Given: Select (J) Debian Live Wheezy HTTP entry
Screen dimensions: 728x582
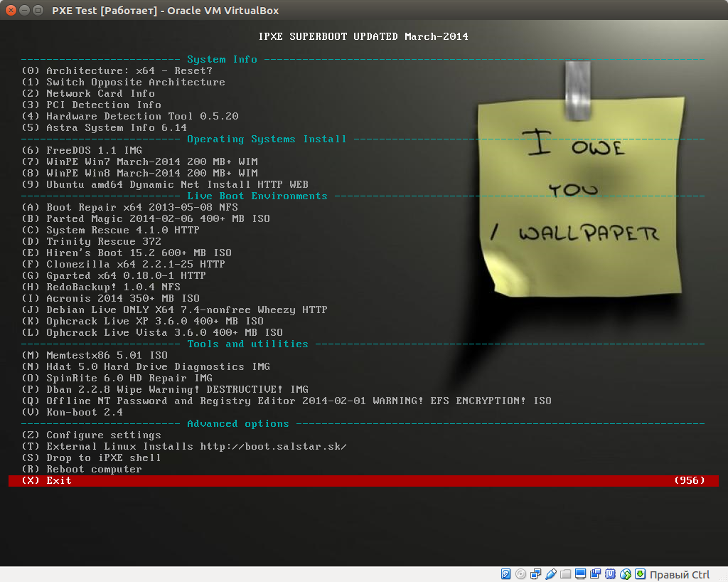Looking at the screenshot, I should click(x=175, y=309).
